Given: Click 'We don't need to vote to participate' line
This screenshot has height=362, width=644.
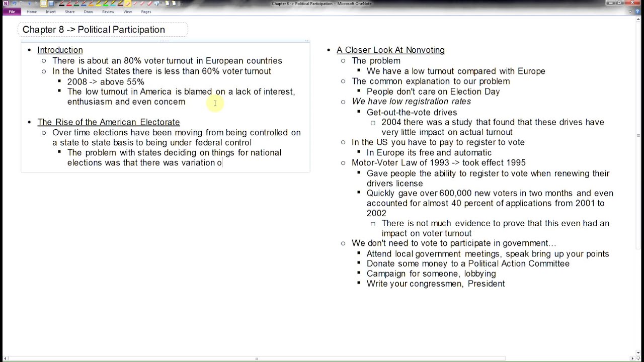Looking at the screenshot, I should point(454,243).
